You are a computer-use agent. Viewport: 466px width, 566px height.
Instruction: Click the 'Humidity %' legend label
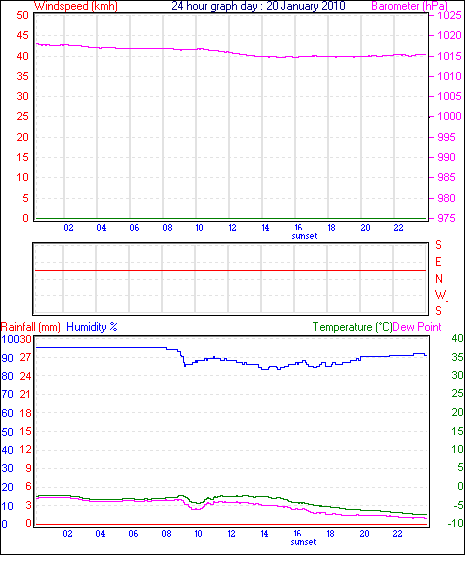[92, 327]
